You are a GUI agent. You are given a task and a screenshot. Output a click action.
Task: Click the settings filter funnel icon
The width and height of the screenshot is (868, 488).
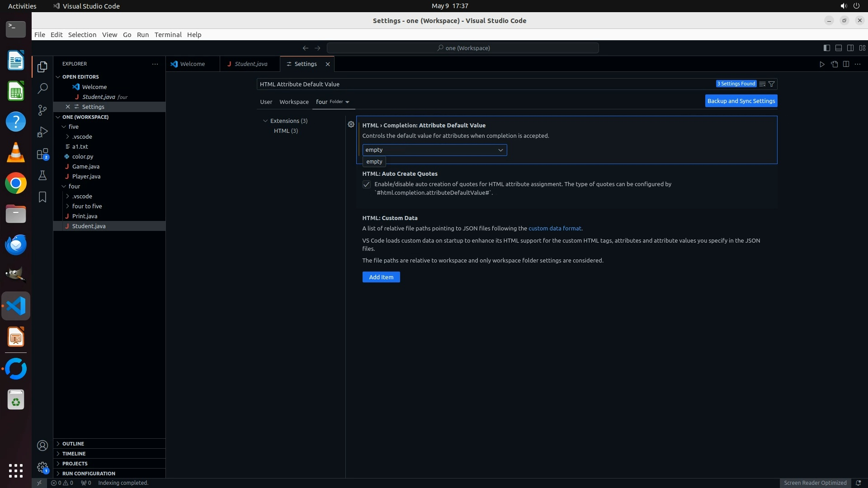click(x=772, y=84)
